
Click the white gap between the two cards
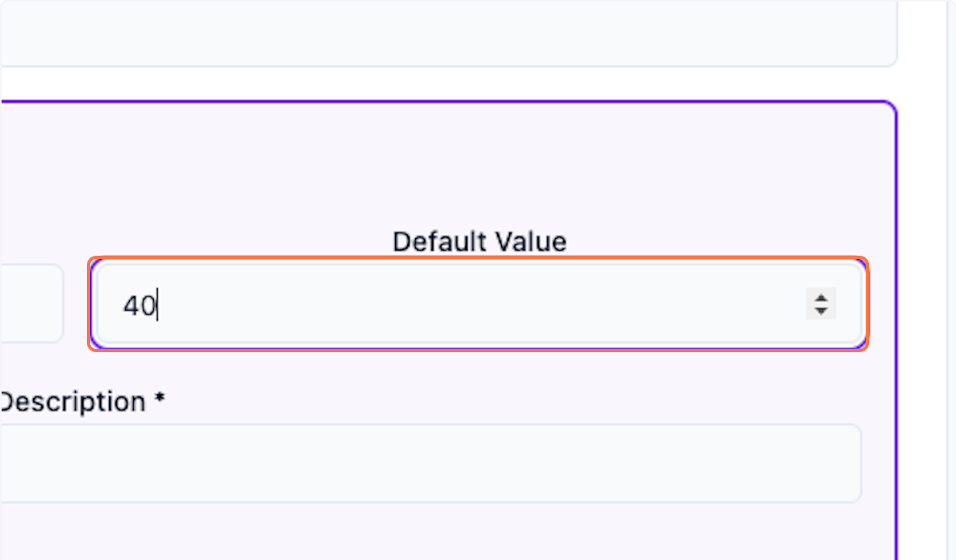coord(446,84)
